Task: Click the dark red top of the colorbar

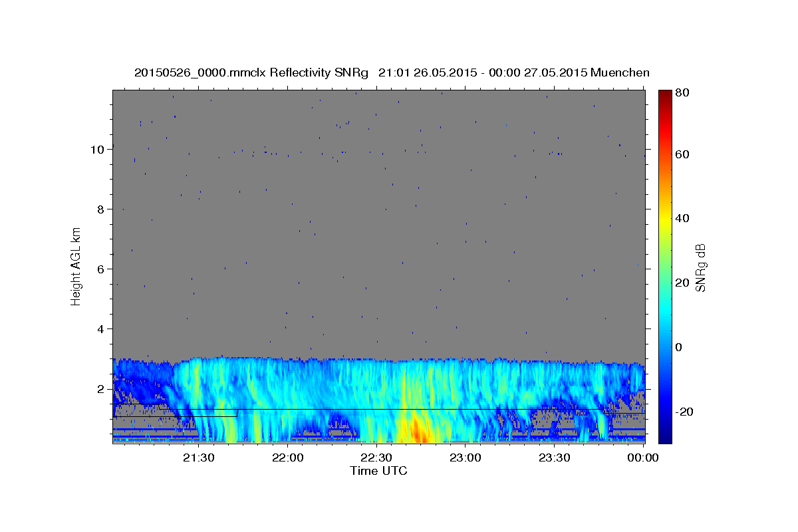Action: [665, 96]
